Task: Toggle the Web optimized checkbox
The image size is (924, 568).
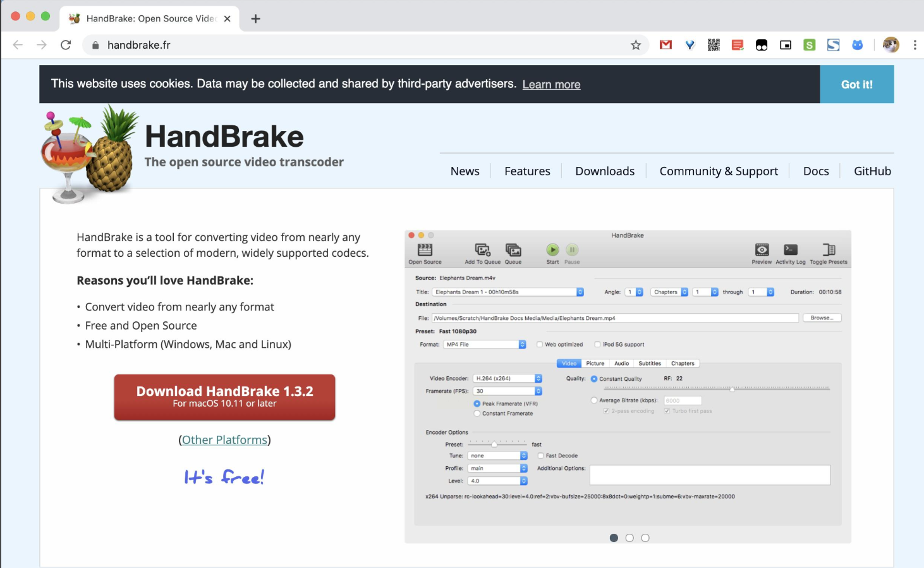Action: (x=540, y=345)
